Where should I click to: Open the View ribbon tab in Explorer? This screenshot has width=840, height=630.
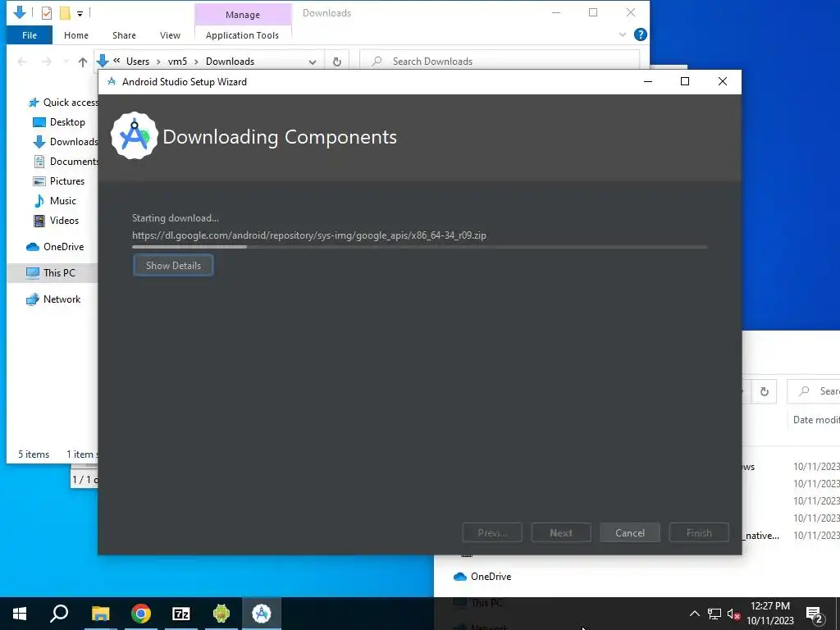[170, 35]
